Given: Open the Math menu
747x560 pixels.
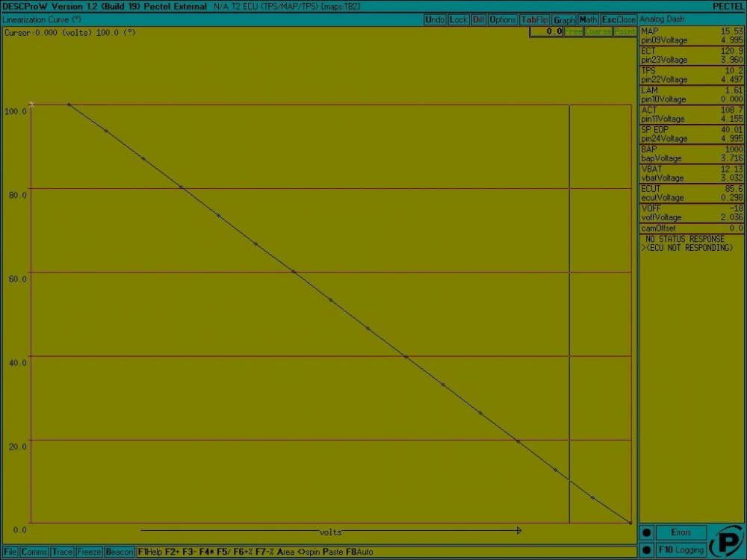Looking at the screenshot, I should [x=589, y=19].
